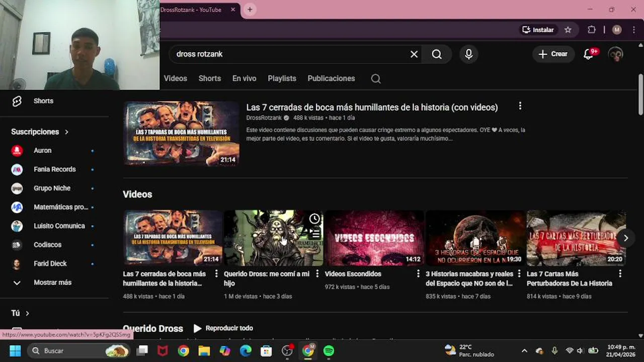The width and height of the screenshot is (644, 362).
Task: Open the DrossRotzank channel name link
Action: 264,118
